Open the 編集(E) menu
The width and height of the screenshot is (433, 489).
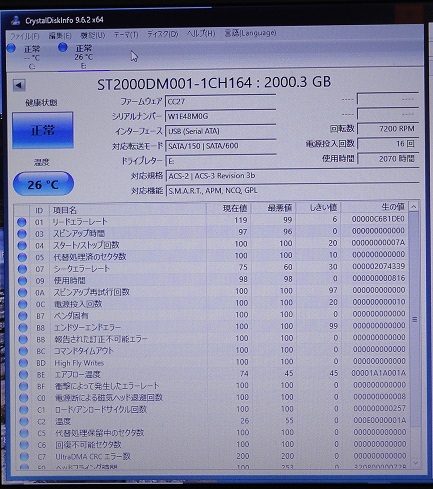(60, 35)
